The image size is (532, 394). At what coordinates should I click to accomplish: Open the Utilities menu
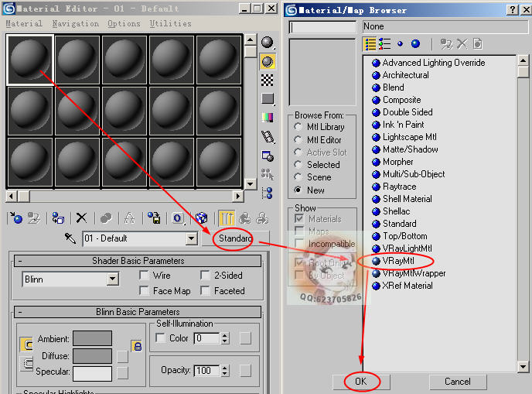[x=169, y=24]
